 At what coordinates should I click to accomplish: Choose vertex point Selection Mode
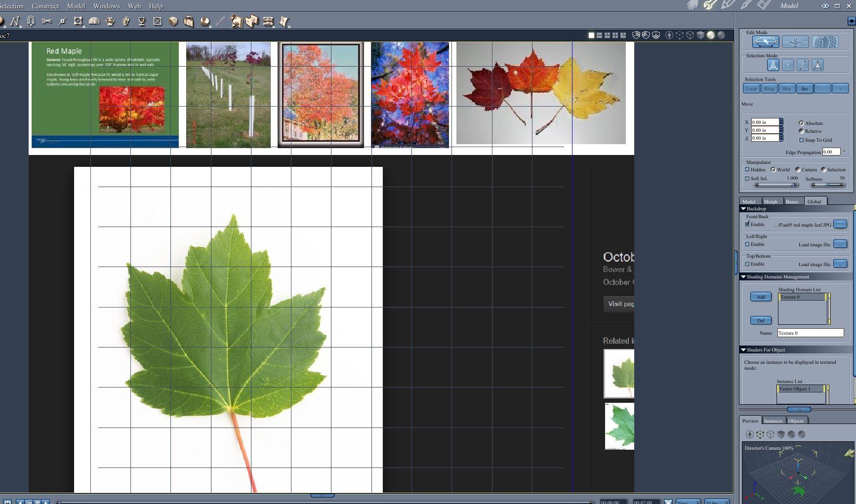[788, 65]
